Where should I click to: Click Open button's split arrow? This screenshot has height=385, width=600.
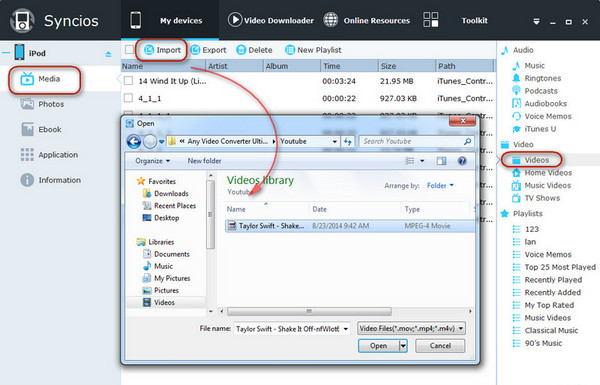(403, 346)
